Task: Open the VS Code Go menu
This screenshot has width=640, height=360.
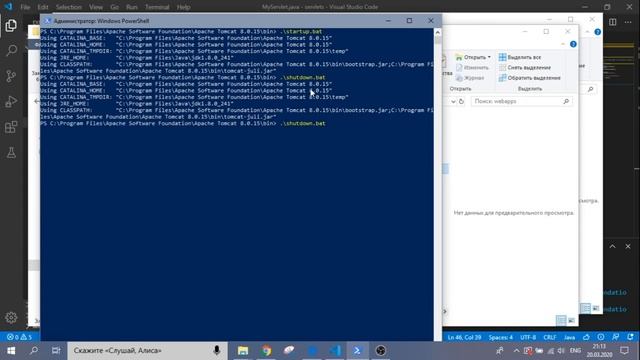Action: point(115,7)
